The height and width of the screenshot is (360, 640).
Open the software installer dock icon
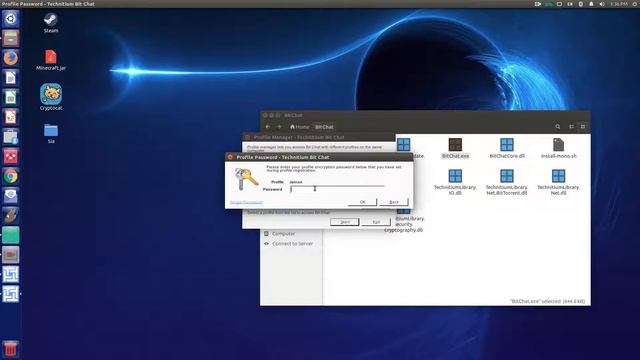tap(11, 137)
